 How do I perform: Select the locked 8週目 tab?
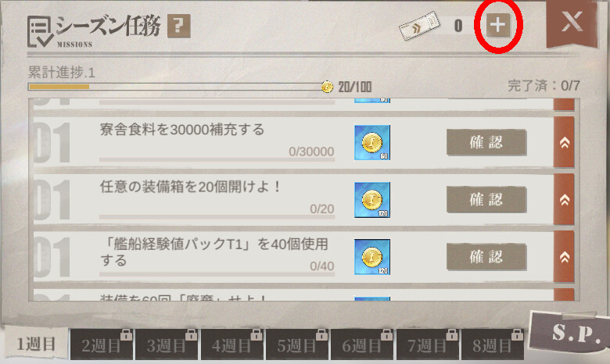click(493, 344)
